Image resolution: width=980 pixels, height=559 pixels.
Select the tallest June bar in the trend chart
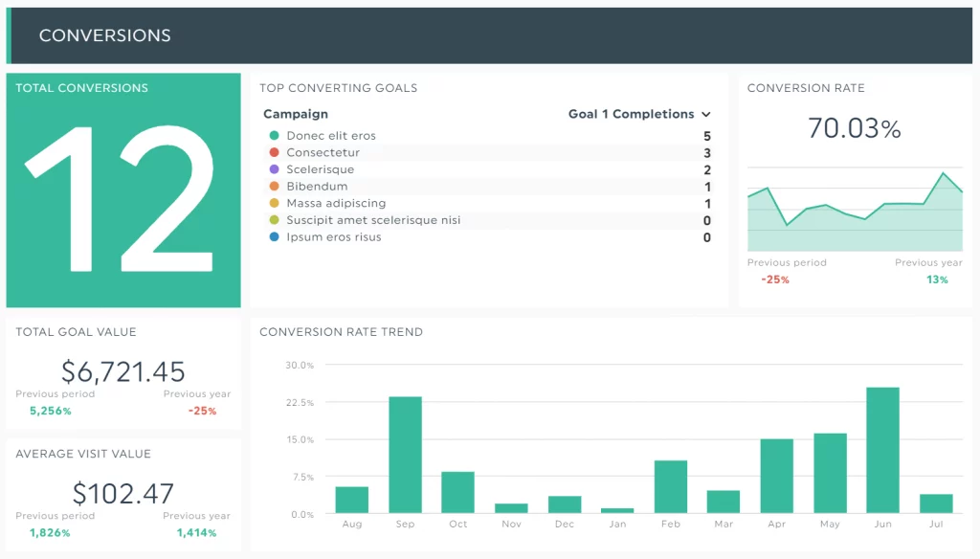click(x=881, y=450)
